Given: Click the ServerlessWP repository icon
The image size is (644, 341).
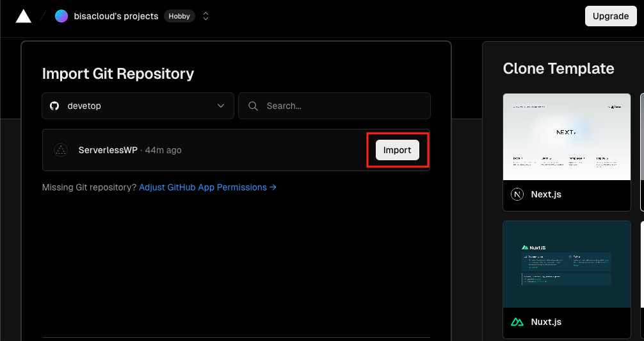Looking at the screenshot, I should click(61, 150).
